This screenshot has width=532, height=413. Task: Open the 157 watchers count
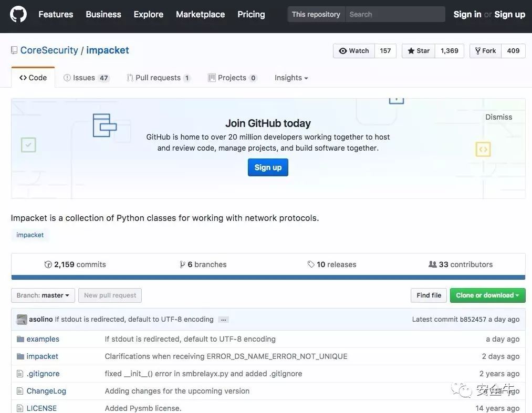point(385,51)
